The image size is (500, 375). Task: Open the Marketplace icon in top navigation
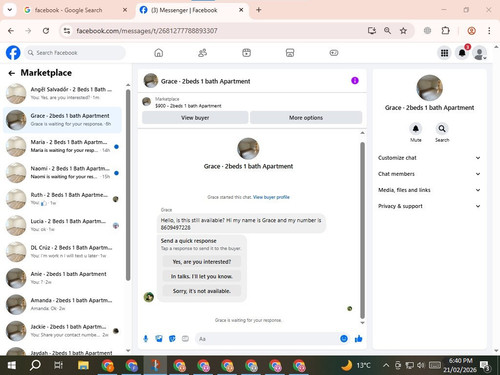[x=290, y=53]
